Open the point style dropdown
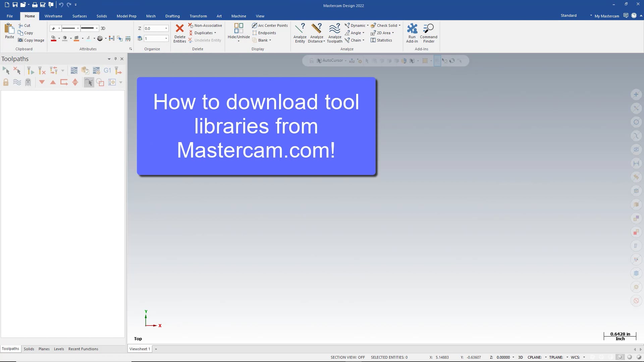This screenshot has height=362, width=644. click(59, 28)
